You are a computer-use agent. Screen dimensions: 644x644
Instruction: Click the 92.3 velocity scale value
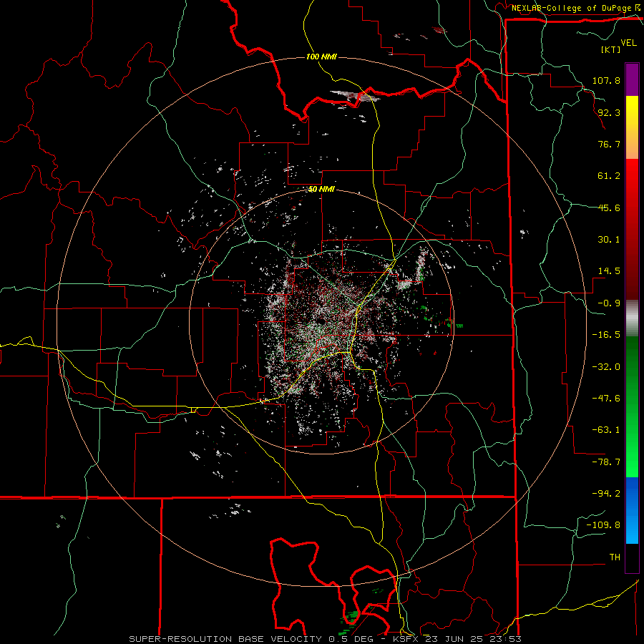tap(609, 112)
